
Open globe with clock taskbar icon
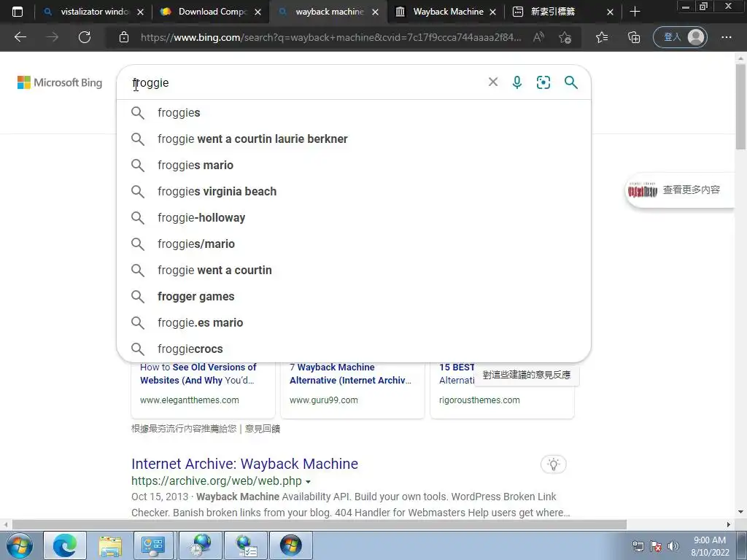pos(201,545)
